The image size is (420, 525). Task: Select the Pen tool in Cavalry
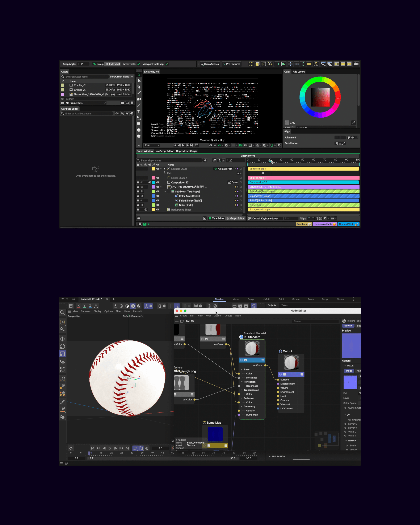tap(139, 87)
